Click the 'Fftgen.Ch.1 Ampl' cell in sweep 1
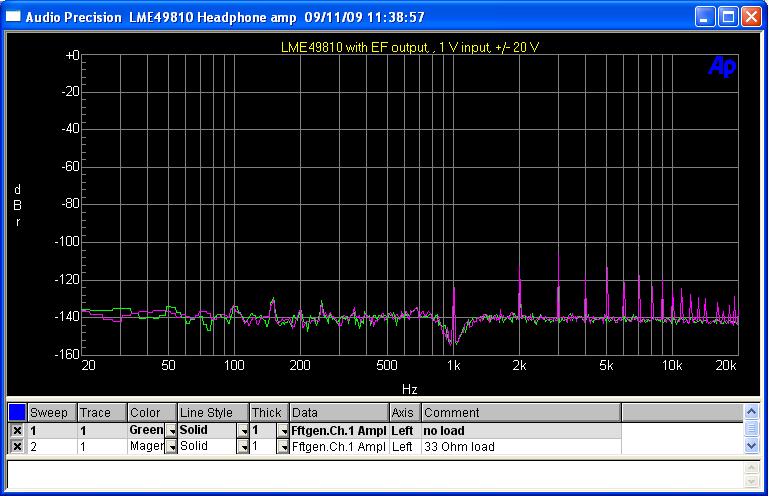This screenshot has height=496, width=769. coord(339,431)
